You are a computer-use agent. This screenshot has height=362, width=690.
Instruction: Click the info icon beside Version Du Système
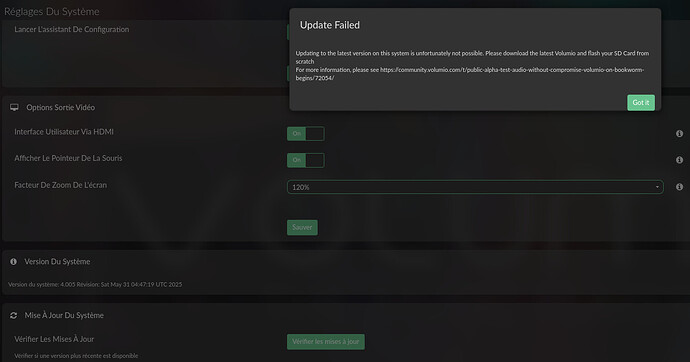[14, 261]
